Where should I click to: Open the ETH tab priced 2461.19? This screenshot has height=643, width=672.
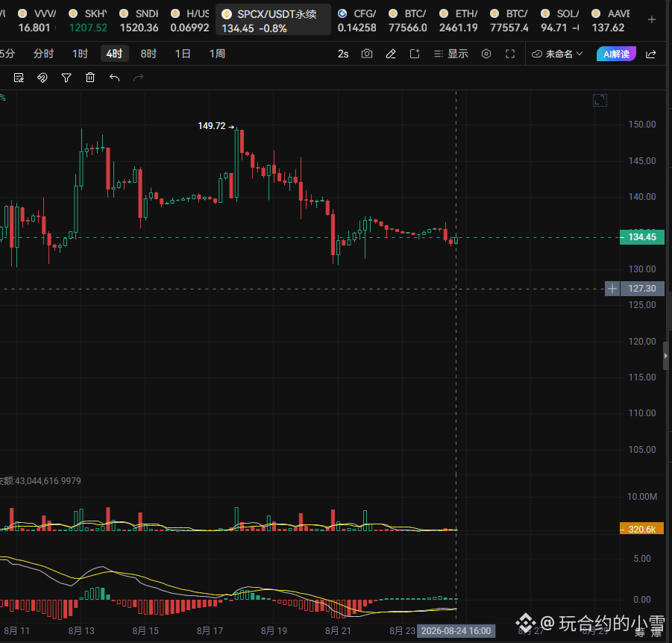(x=458, y=20)
